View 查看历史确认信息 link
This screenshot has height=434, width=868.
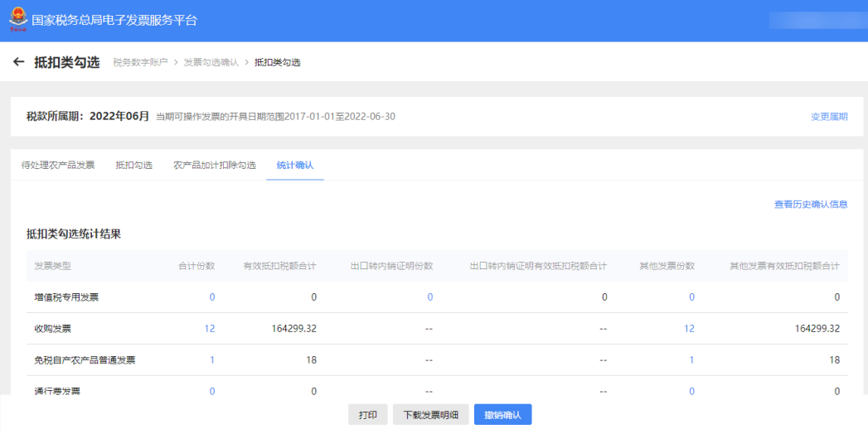pyautogui.click(x=810, y=204)
